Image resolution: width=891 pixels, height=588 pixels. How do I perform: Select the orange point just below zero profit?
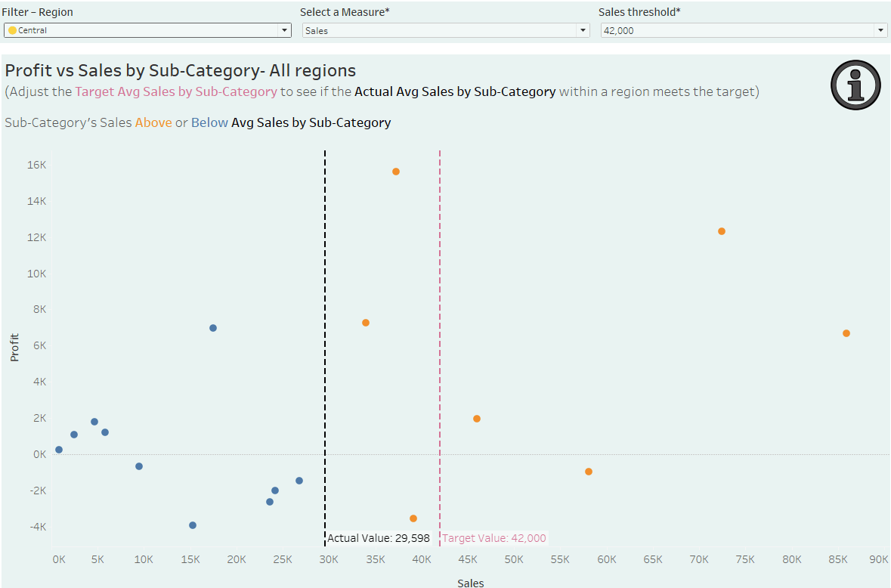(589, 472)
